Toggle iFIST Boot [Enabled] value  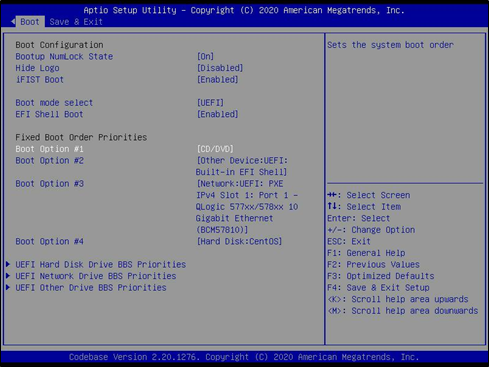(217, 80)
